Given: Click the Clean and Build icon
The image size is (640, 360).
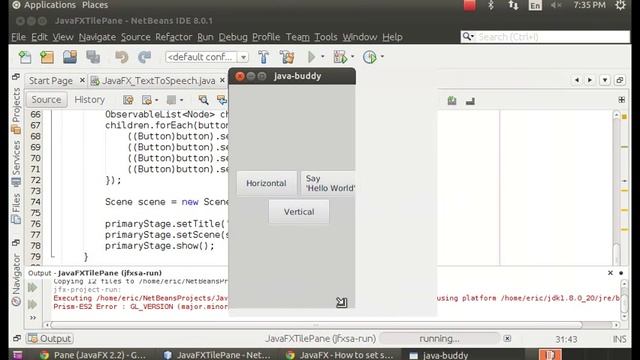Looking at the screenshot, I should [287, 57].
